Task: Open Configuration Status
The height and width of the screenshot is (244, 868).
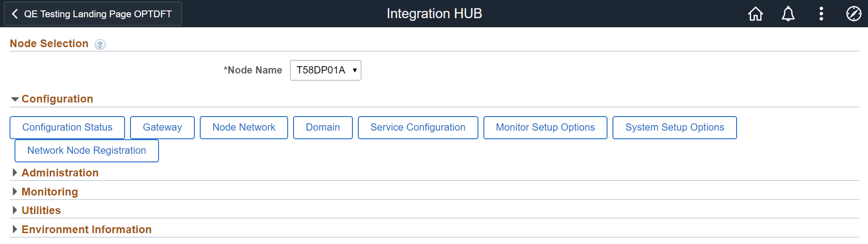Action: 67,127
